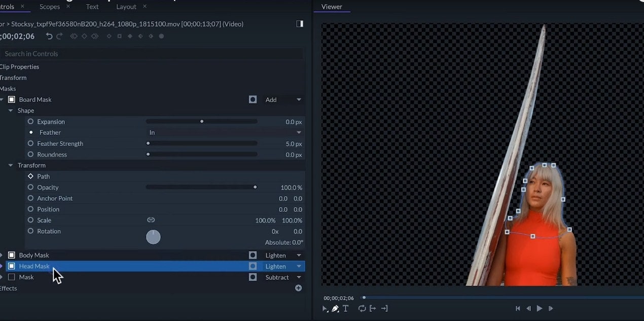Select the Body Mask row label
The width and height of the screenshot is (644, 321).
(x=34, y=255)
